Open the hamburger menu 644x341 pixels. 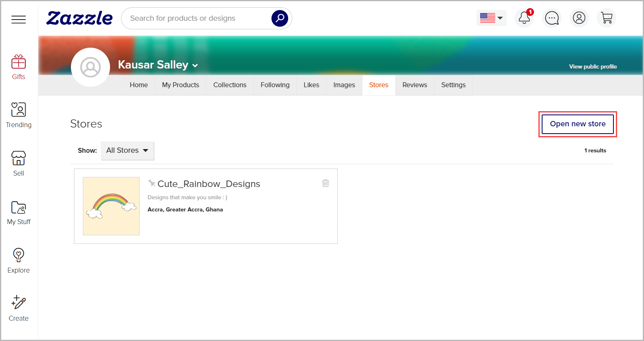point(18,19)
